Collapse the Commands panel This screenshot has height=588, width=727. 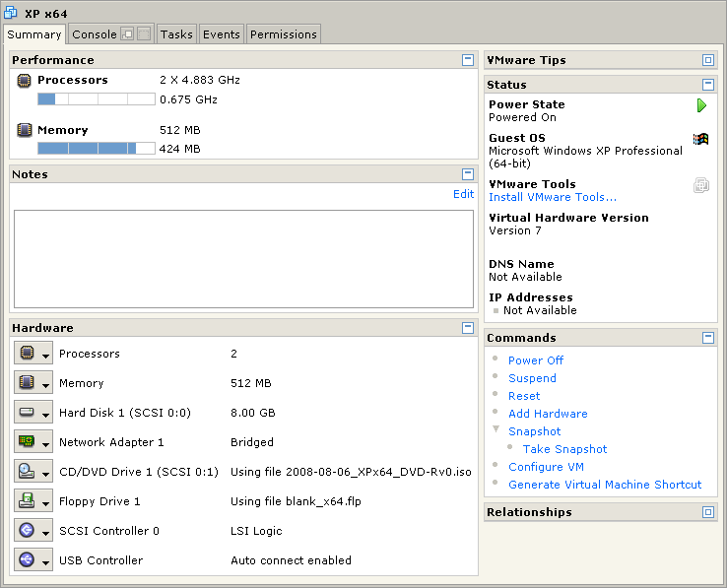pos(708,338)
